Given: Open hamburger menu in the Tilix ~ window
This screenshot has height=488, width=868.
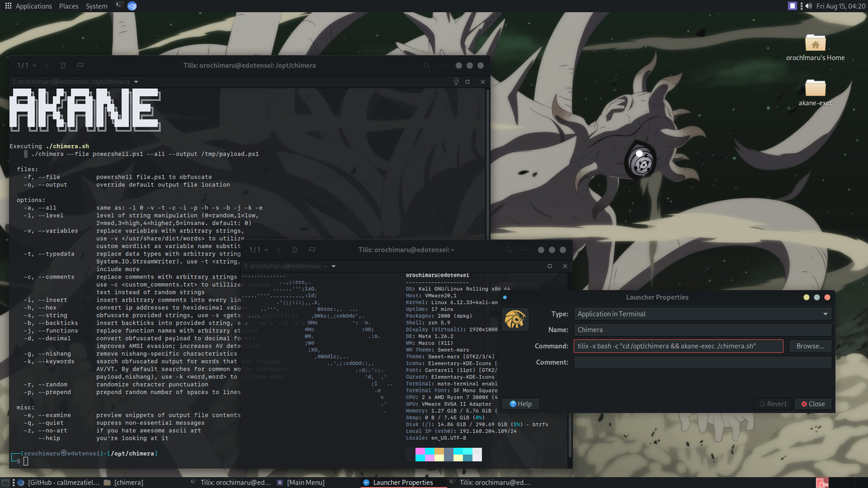Looking at the screenshot, I should point(526,250).
